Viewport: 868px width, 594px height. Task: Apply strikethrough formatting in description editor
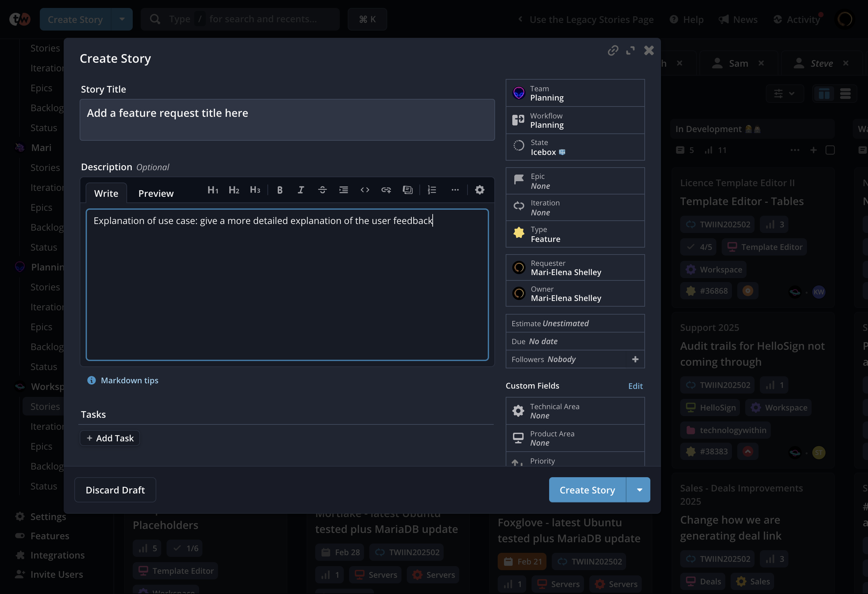tap(322, 190)
